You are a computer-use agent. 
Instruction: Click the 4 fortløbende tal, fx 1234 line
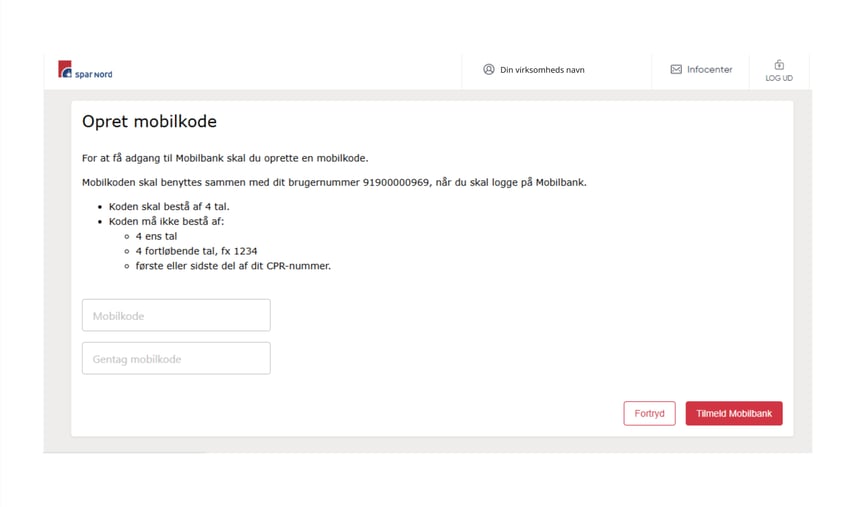point(196,251)
